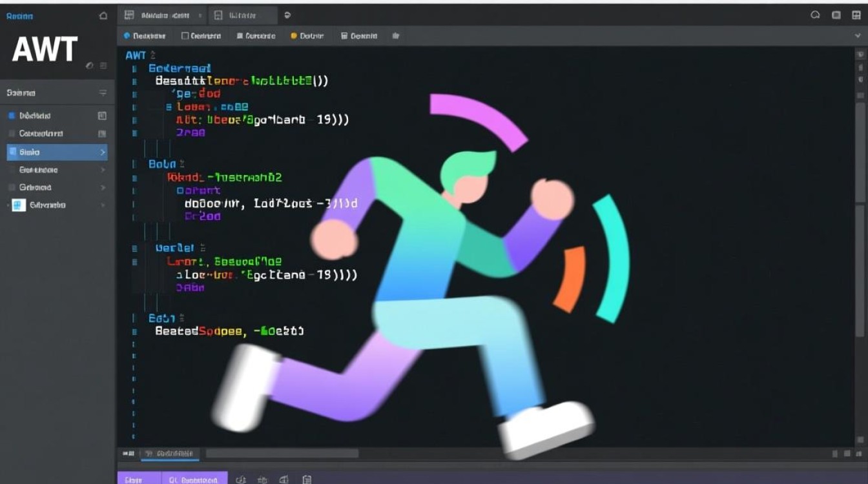The width and height of the screenshot is (868, 484).
Task: Click the leftmost purple button on the status bar
Action: (x=138, y=479)
